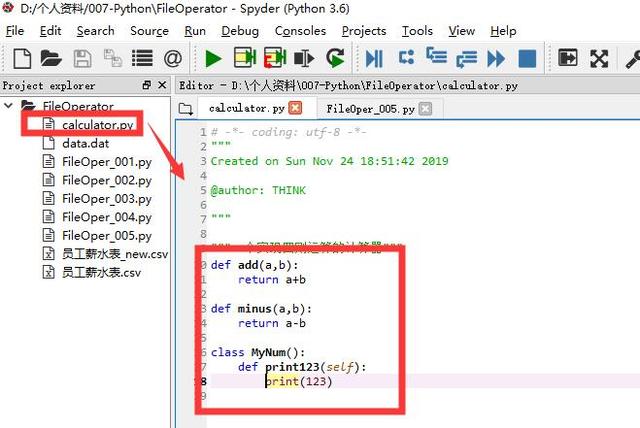Select FileOper_001.py in project explorer
This screenshot has height=428, width=640.
(x=107, y=162)
